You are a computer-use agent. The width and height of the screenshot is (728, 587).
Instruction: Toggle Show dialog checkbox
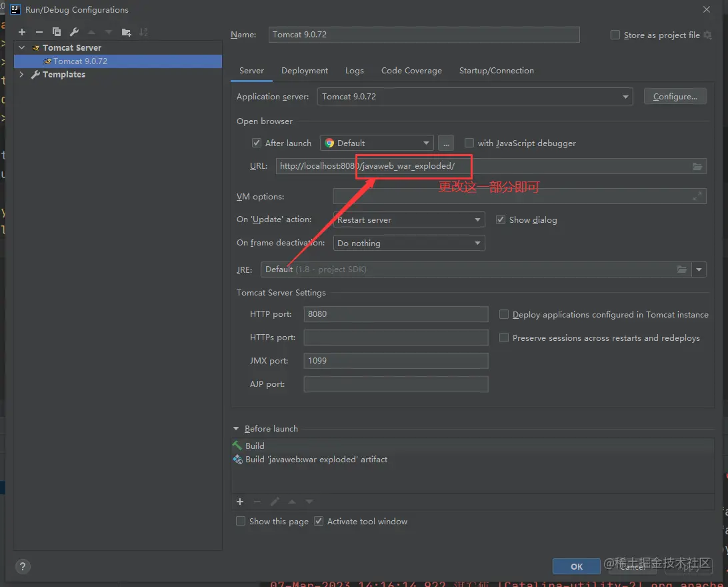(501, 219)
